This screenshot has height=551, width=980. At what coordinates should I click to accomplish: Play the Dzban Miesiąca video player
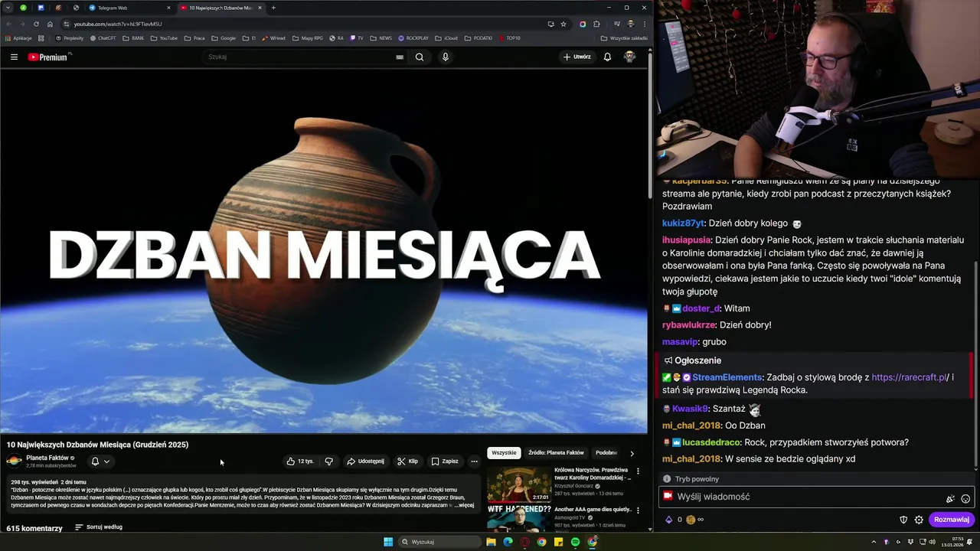click(x=324, y=251)
